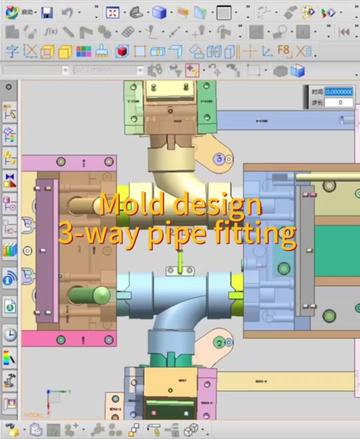Click the orange crosshair icon
The width and height of the screenshot is (360, 439).
point(250,51)
